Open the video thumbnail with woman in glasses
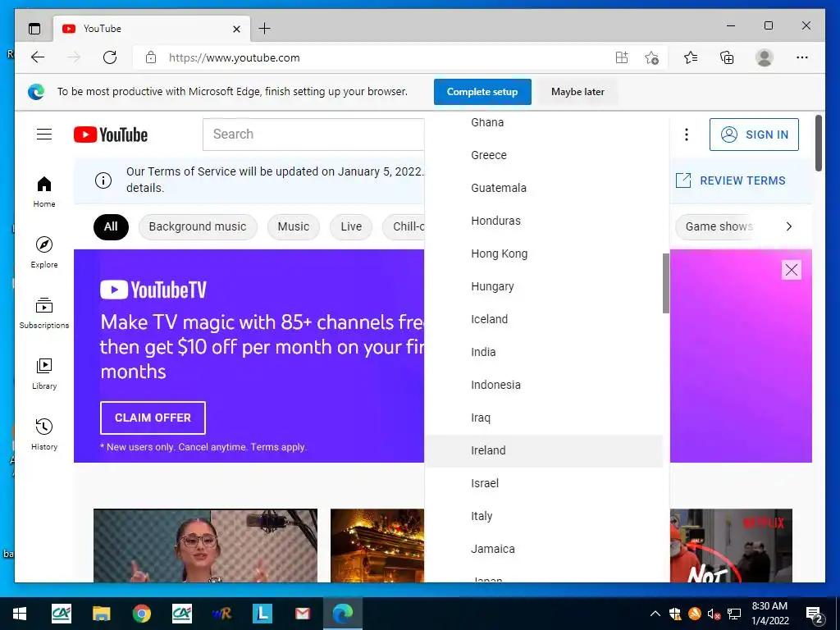 click(205, 546)
